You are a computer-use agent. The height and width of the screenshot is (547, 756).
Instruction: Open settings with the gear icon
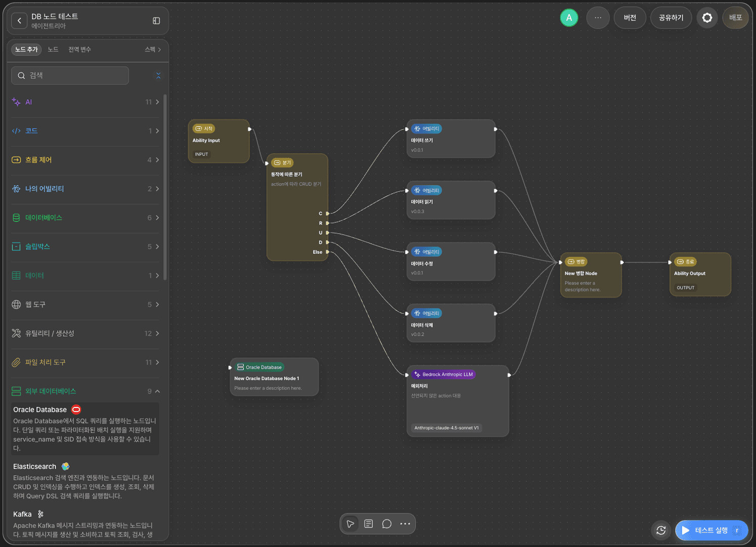(707, 18)
